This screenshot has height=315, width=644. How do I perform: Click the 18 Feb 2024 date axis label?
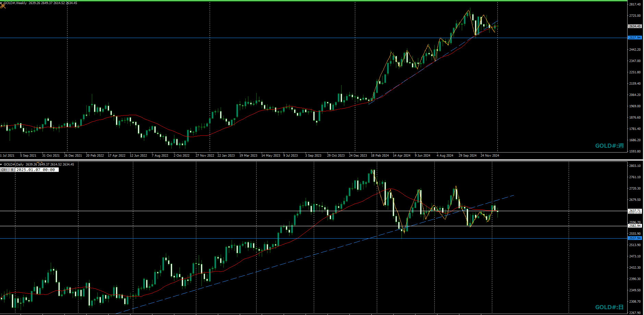pos(380,156)
